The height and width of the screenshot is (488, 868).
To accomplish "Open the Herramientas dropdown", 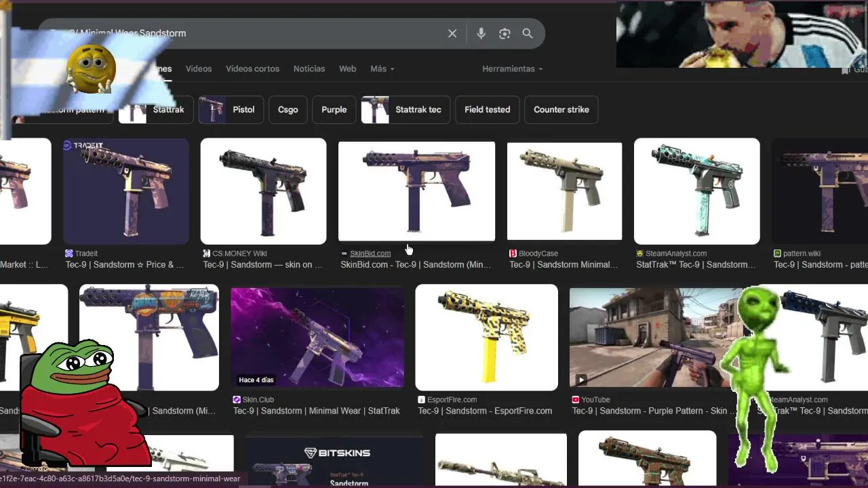I will [x=513, y=68].
